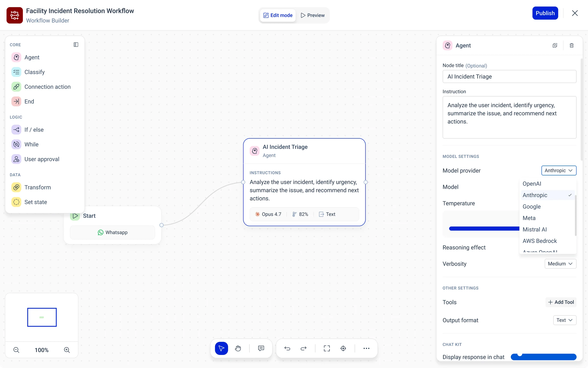Choose Meta as model provider

(x=548, y=218)
